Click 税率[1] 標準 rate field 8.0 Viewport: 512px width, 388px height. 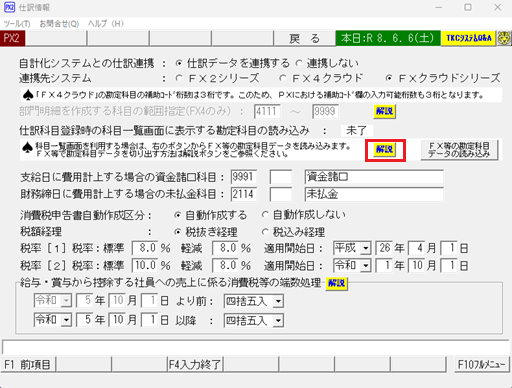pyautogui.click(x=145, y=248)
